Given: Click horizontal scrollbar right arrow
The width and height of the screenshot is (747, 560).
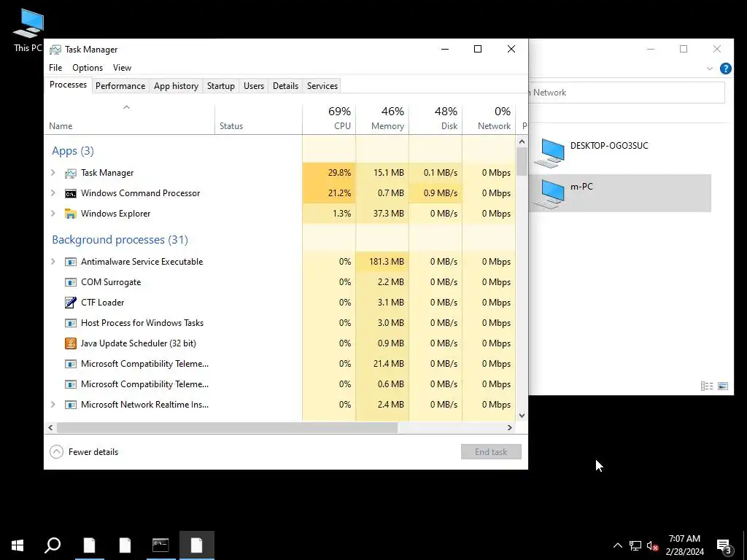Looking at the screenshot, I should (x=510, y=427).
